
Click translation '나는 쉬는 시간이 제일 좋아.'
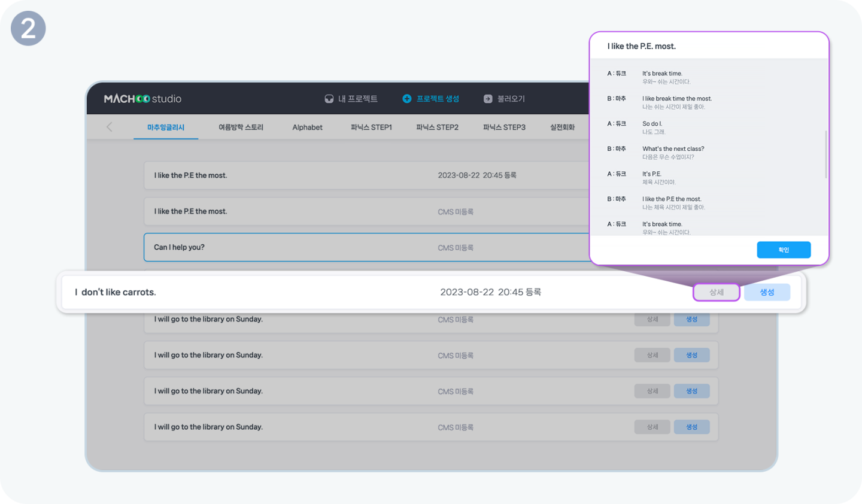pos(673,107)
